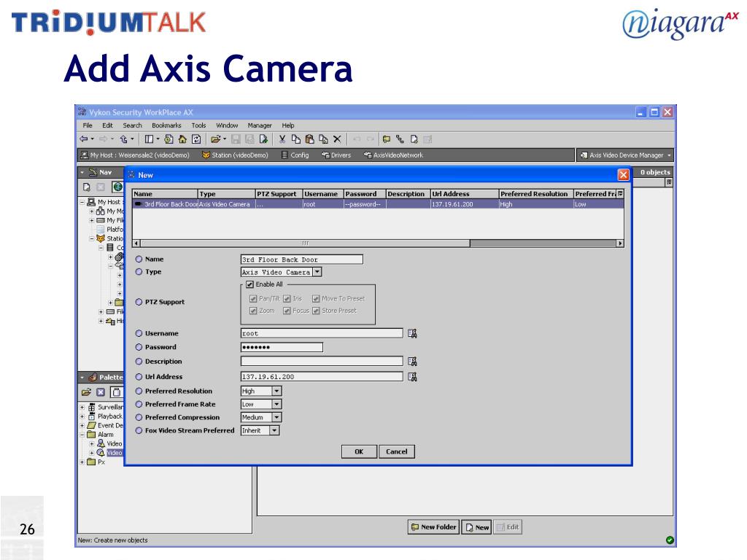Click the green status check icon
747x560 pixels.
[670, 540]
